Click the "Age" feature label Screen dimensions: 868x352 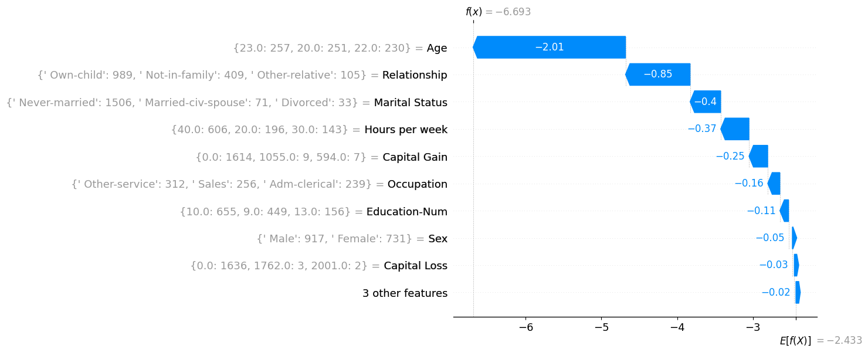tap(437, 48)
